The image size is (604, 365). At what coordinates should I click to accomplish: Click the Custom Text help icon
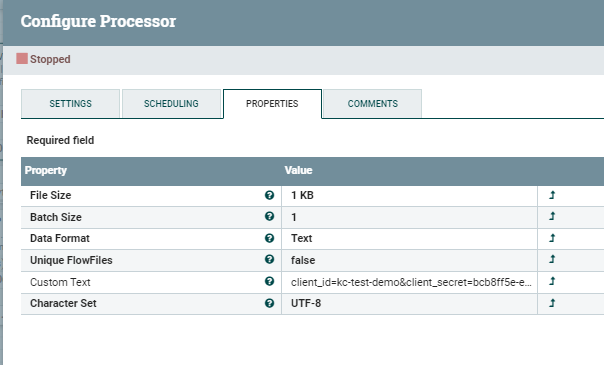[269, 281]
